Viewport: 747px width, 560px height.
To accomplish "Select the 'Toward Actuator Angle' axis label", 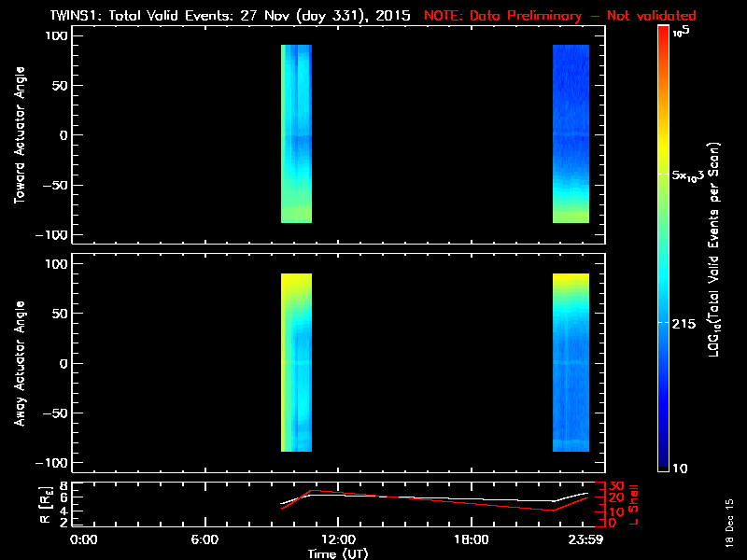I will pyautogui.click(x=18, y=135).
